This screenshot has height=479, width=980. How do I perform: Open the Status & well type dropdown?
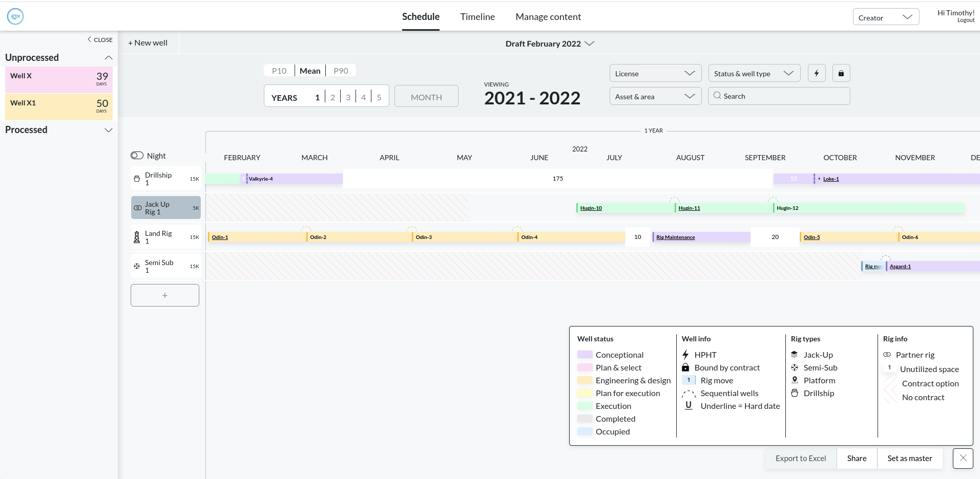point(754,73)
